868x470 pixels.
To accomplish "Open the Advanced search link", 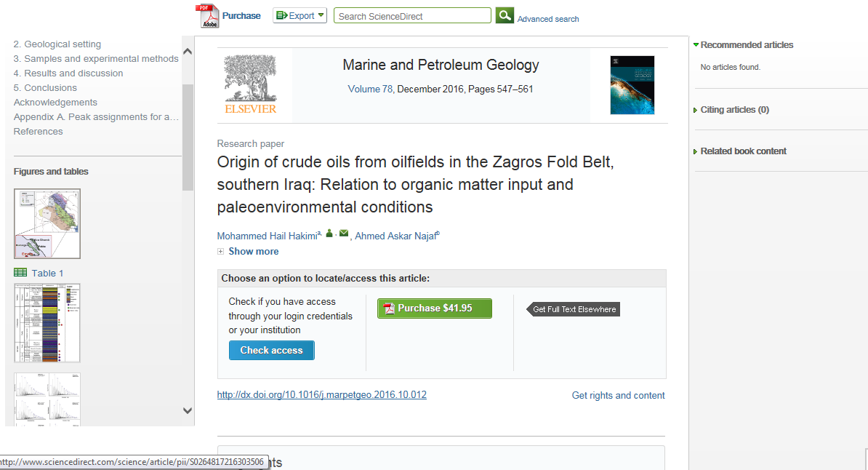I will click(548, 19).
